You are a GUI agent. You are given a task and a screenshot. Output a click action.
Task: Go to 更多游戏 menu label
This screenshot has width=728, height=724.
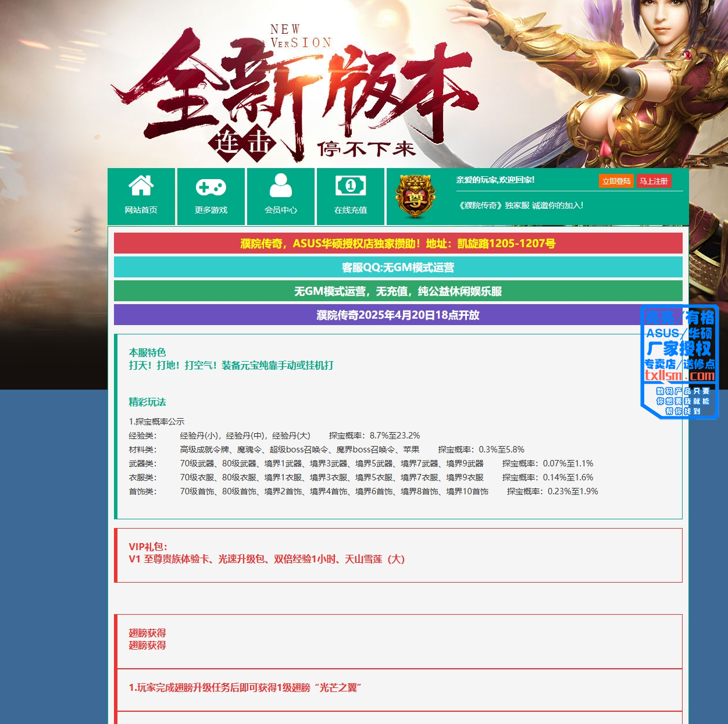click(211, 210)
